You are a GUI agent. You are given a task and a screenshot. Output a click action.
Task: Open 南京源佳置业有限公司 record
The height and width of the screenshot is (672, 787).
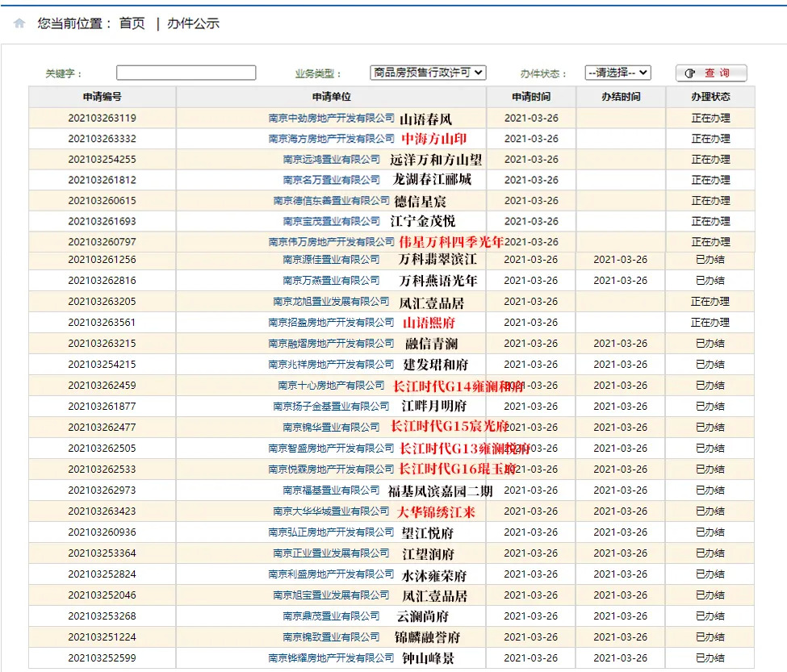(x=331, y=260)
